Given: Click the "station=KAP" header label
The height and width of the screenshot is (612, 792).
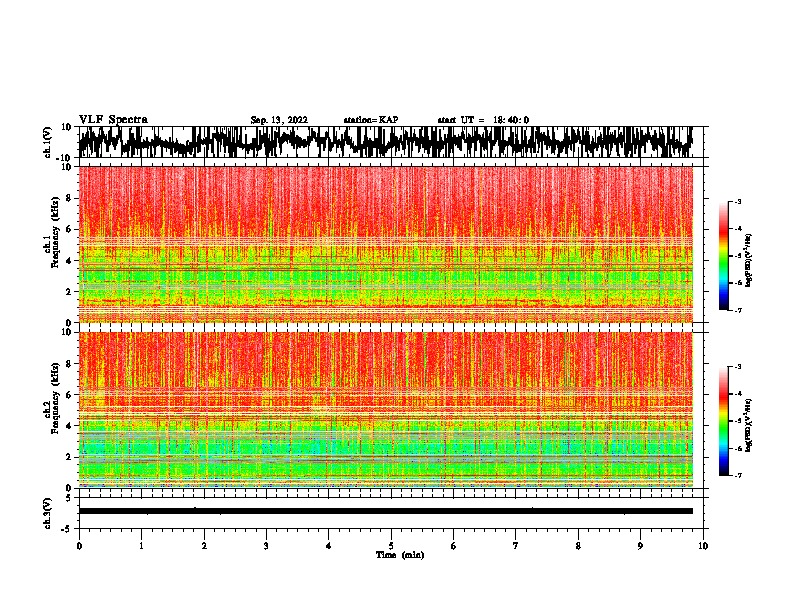Looking at the screenshot, I should [371, 120].
